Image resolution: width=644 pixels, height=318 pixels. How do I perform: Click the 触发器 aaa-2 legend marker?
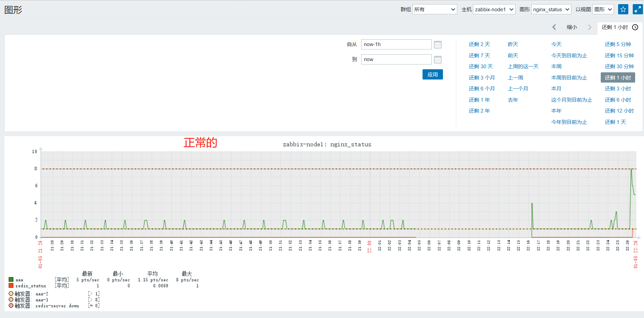pyautogui.click(x=11, y=293)
